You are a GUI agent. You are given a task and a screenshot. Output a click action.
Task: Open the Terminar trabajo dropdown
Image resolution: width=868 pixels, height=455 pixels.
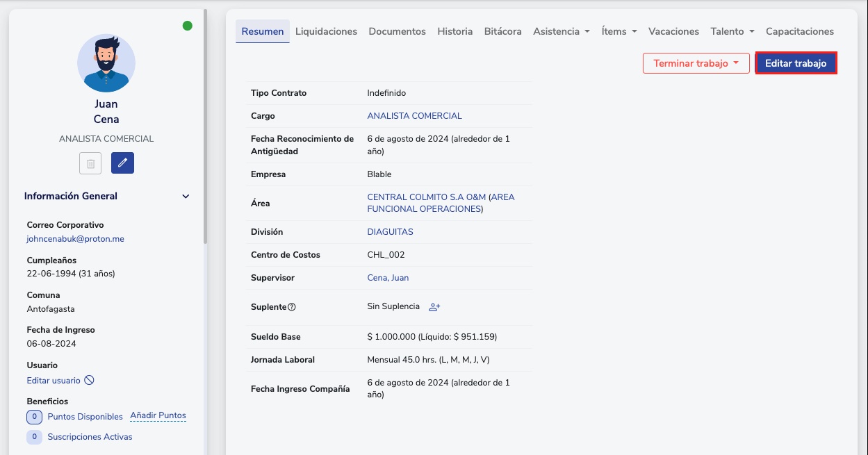pyautogui.click(x=696, y=63)
